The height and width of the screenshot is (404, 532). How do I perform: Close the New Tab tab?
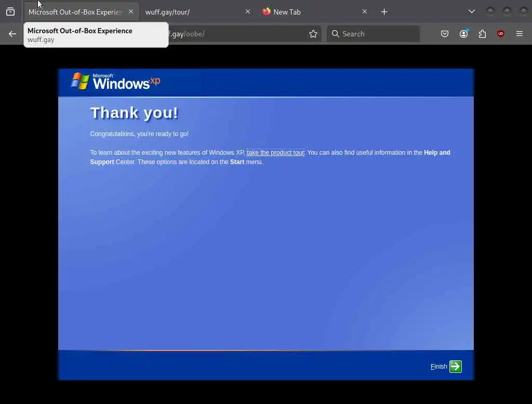pos(364,11)
